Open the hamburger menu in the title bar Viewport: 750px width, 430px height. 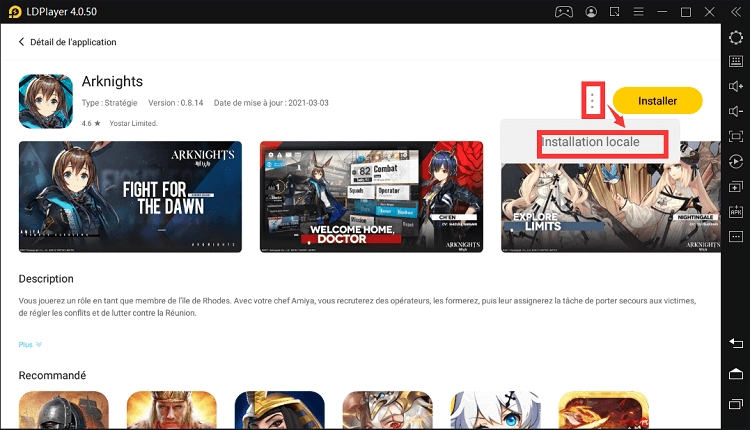(639, 11)
